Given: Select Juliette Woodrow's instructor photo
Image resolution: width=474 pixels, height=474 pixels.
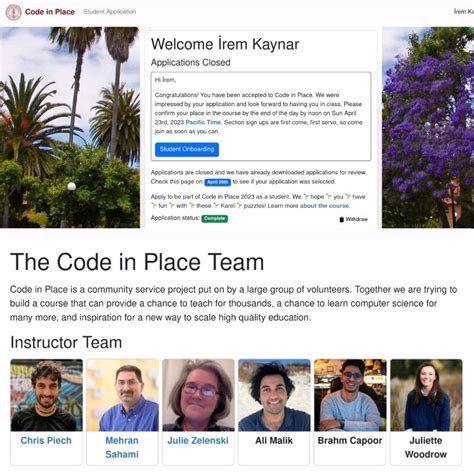Looking at the screenshot, I should tap(426, 395).
